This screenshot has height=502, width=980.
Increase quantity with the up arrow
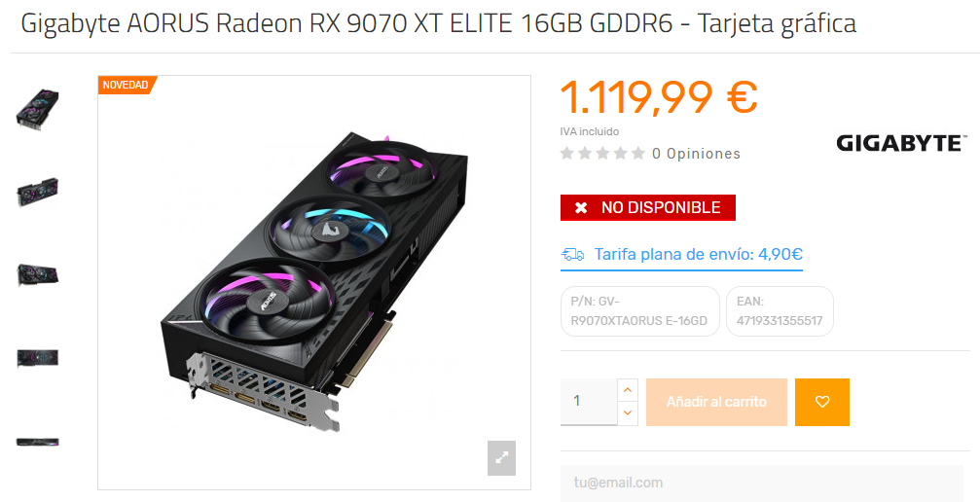(628, 390)
